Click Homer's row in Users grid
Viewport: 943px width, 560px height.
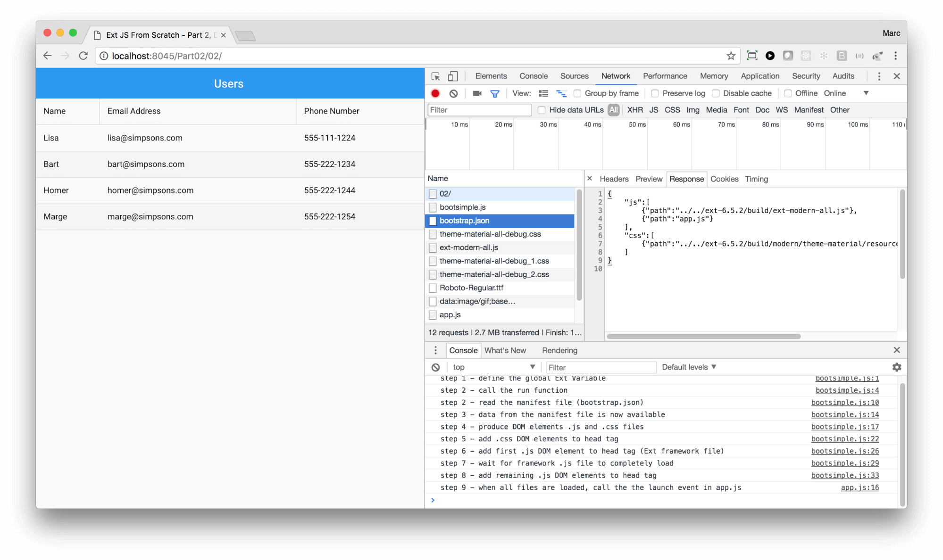(230, 190)
